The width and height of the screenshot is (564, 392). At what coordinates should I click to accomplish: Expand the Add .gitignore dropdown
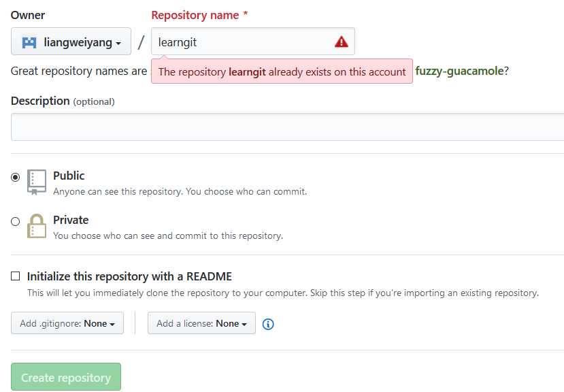pyautogui.click(x=67, y=323)
